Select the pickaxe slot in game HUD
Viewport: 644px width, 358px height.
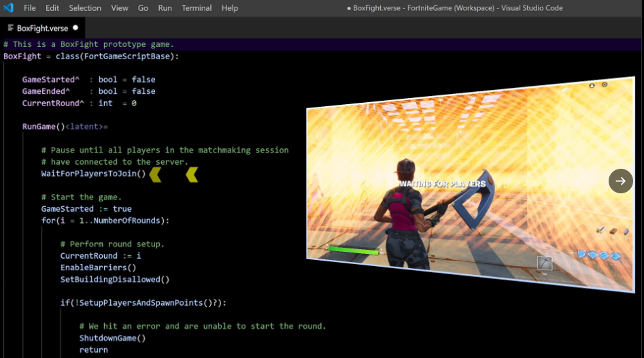point(544,263)
